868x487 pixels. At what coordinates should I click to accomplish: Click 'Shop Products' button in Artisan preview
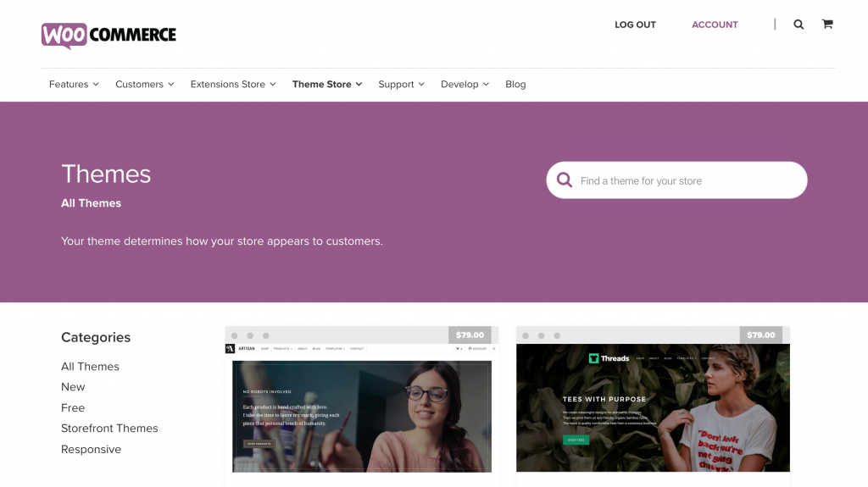pyautogui.click(x=259, y=444)
